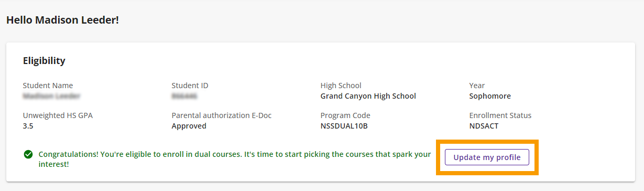This screenshot has height=191, width=644.
Task: Click the Parental authorization E-Doc label
Action: point(222,115)
